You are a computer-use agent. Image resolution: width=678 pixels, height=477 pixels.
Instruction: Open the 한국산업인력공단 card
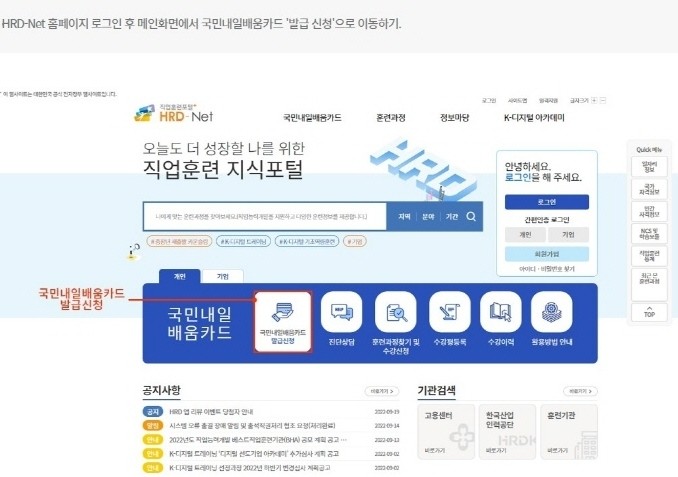[507, 432]
